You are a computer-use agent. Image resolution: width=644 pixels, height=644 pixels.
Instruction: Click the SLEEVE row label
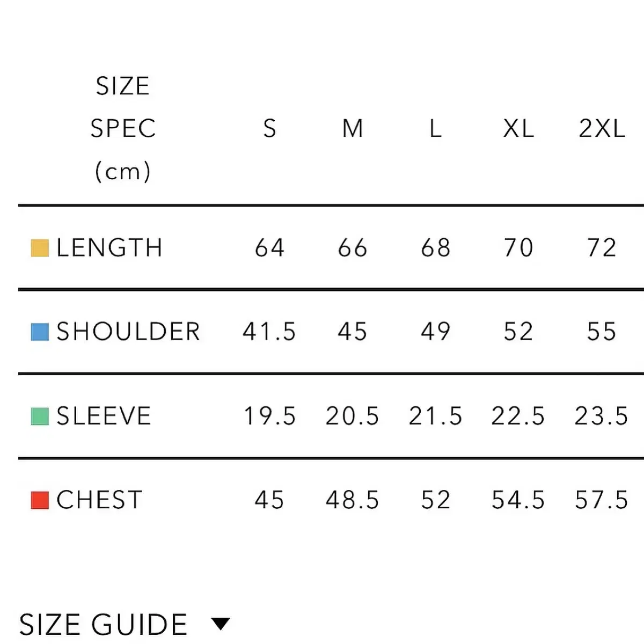104,416
